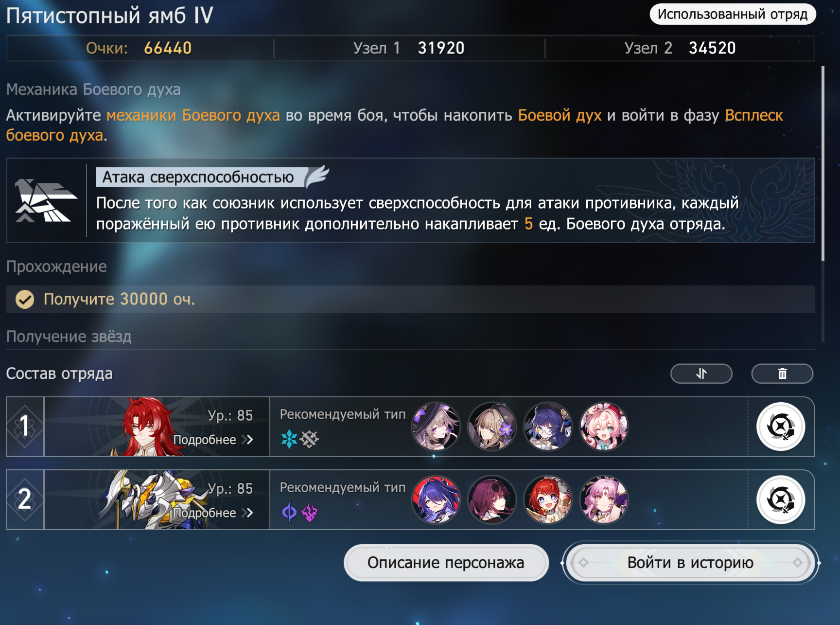Toggle the Получите 30000 оч. checkmark
840x625 pixels.
[25, 300]
